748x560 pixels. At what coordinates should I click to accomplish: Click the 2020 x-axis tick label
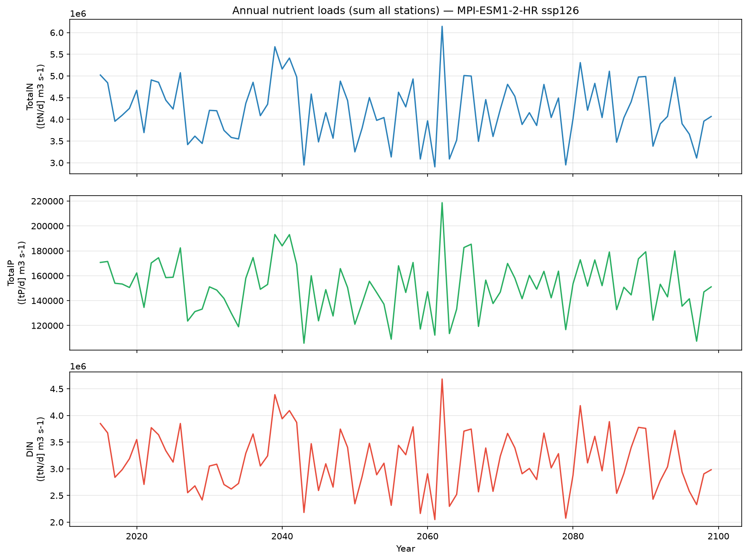click(136, 536)
